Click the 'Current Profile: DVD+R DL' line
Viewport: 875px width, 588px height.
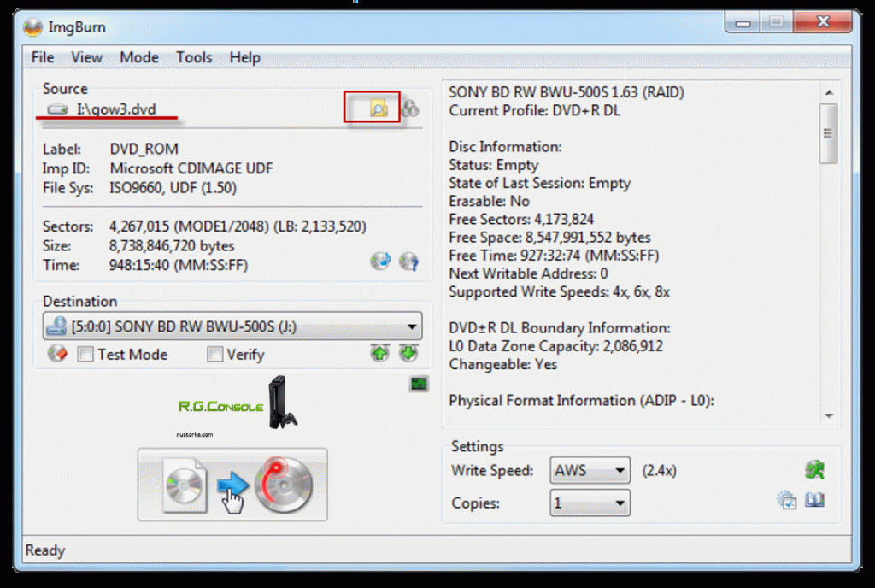point(535,110)
